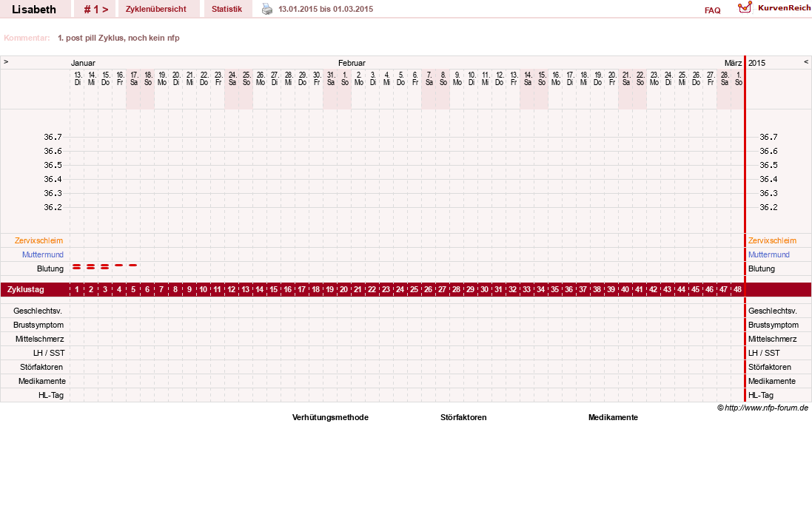Screen dimensions: 812x520
Task: Open the nfp-forum.de copyright link
Action: tap(763, 408)
